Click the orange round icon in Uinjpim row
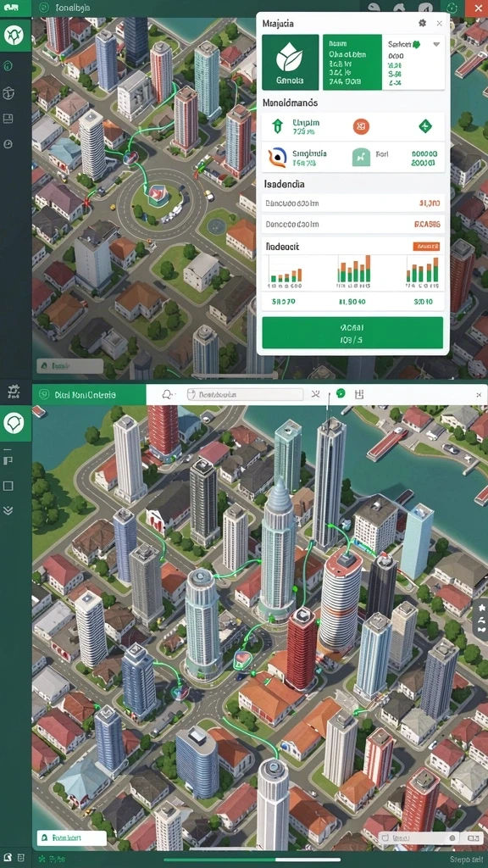Image resolution: width=488 pixels, height=868 pixels. point(361,127)
